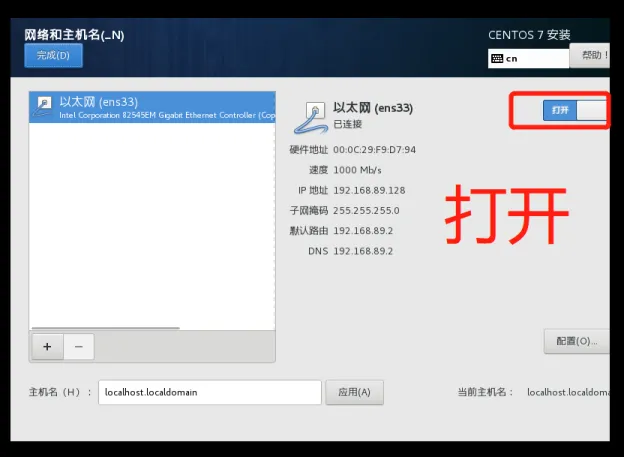Image resolution: width=624 pixels, height=457 pixels.
Task: Add a network device with plus button
Action: pos(47,347)
